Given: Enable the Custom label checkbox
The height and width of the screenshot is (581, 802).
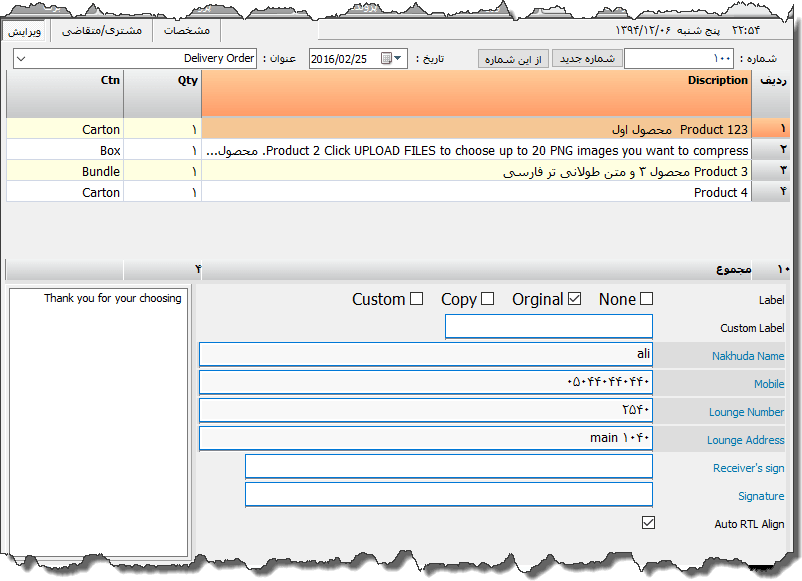Looking at the screenshot, I should coord(417,299).
